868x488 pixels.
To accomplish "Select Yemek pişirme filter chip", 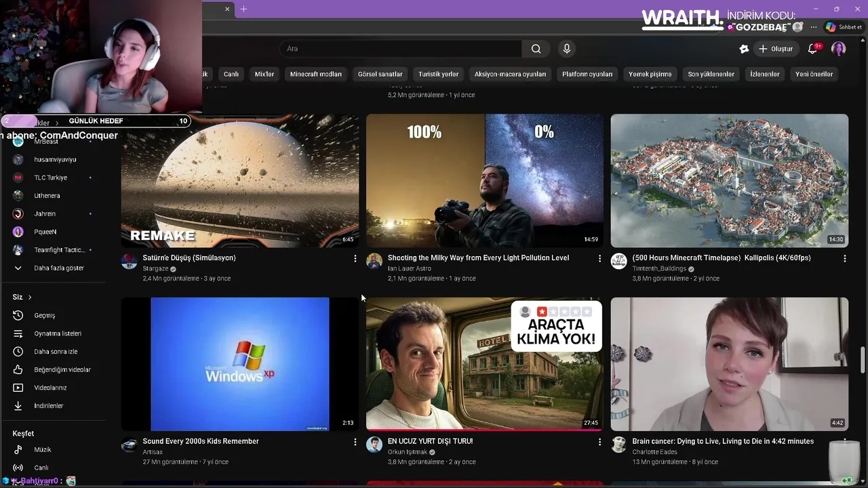I will pos(650,74).
